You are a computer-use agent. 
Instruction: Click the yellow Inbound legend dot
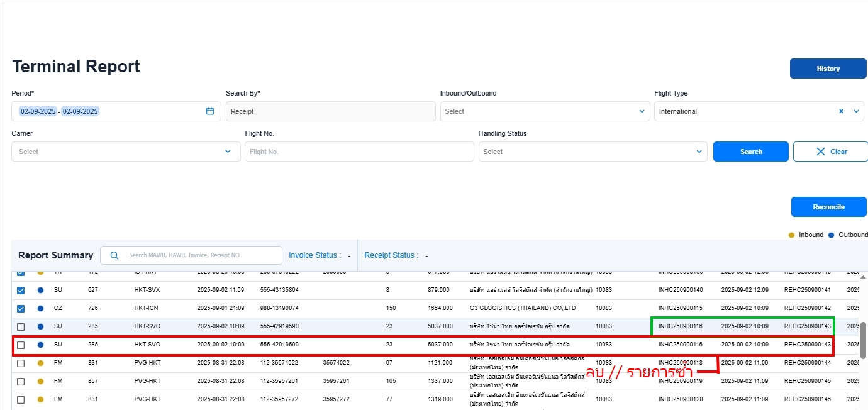791,235
